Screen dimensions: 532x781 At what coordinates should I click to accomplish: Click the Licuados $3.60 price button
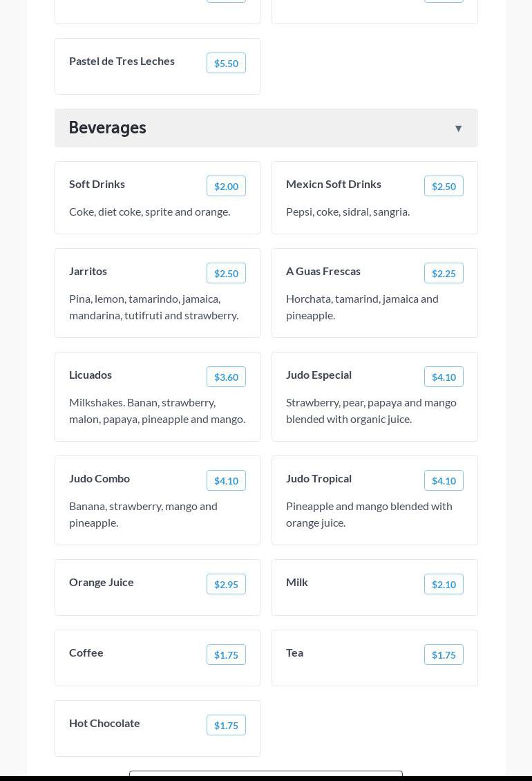coord(226,377)
